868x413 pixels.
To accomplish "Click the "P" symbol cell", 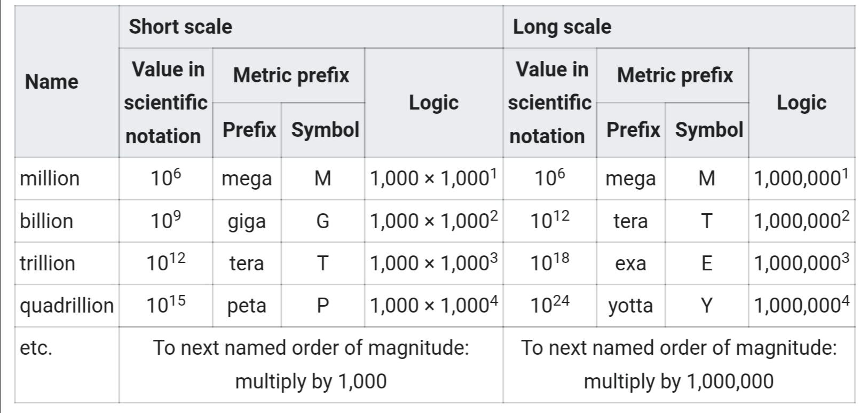I will pyautogui.click(x=322, y=306).
